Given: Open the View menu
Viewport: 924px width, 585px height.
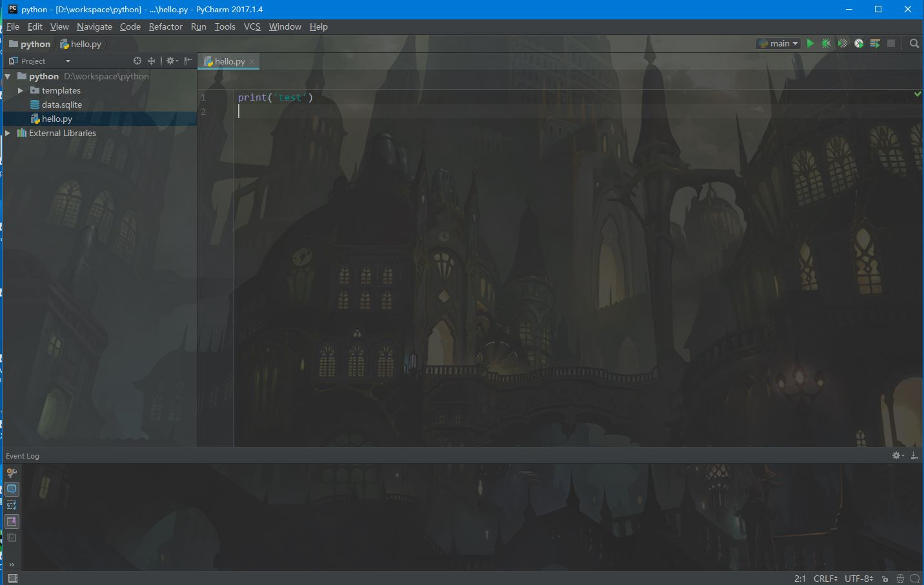Looking at the screenshot, I should tap(59, 26).
